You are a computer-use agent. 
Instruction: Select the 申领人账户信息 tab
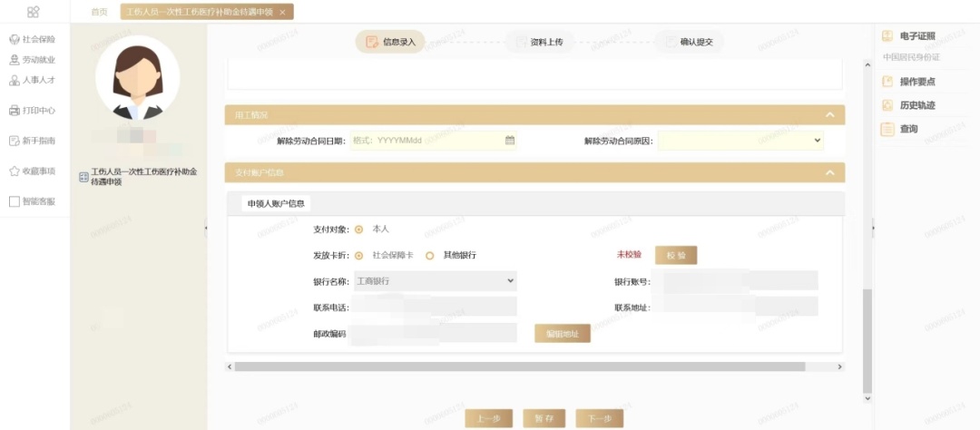[276, 203]
